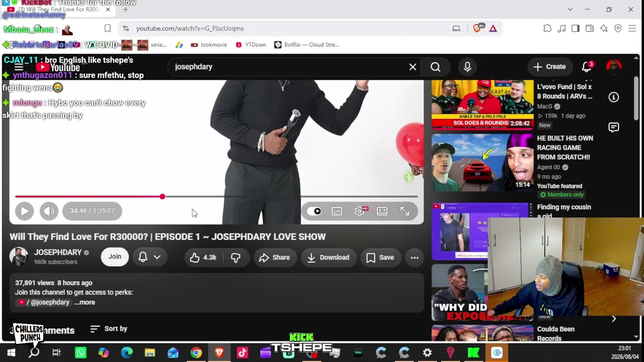Open the three-dot more actions menu
The height and width of the screenshot is (362, 644).
[x=415, y=257]
